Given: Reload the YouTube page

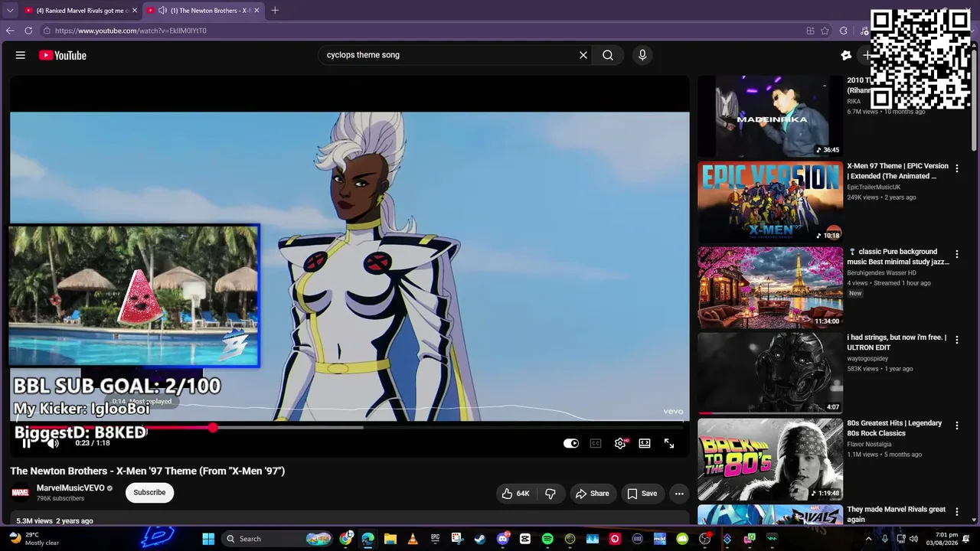Looking at the screenshot, I should point(28,31).
